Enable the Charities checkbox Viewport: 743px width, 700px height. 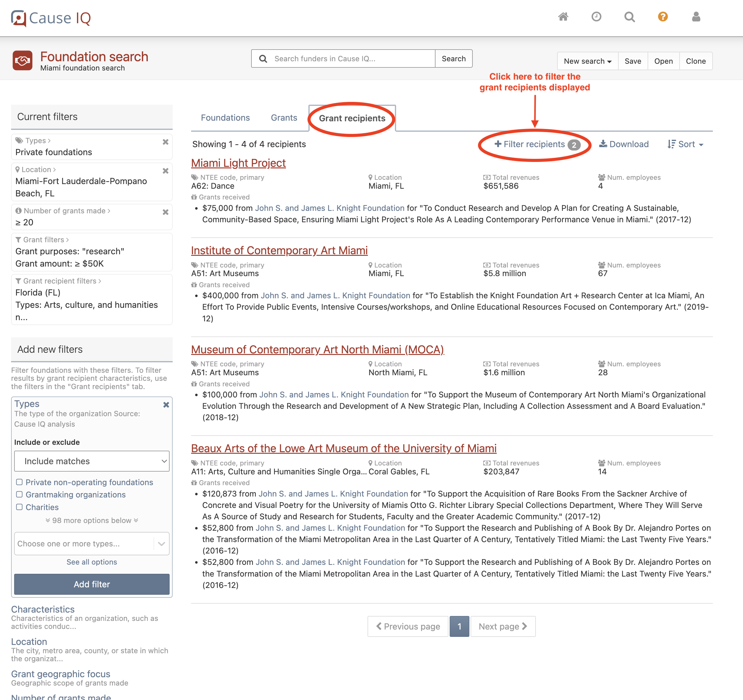tap(19, 507)
